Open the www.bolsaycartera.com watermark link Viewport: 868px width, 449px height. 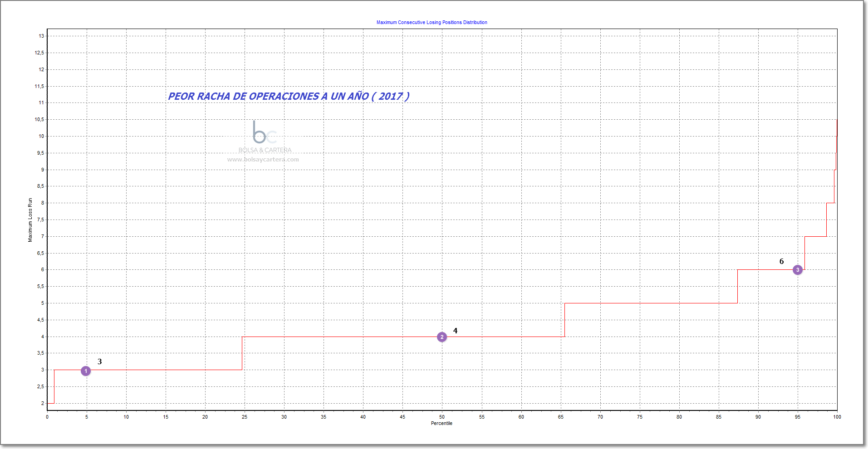coord(263,160)
